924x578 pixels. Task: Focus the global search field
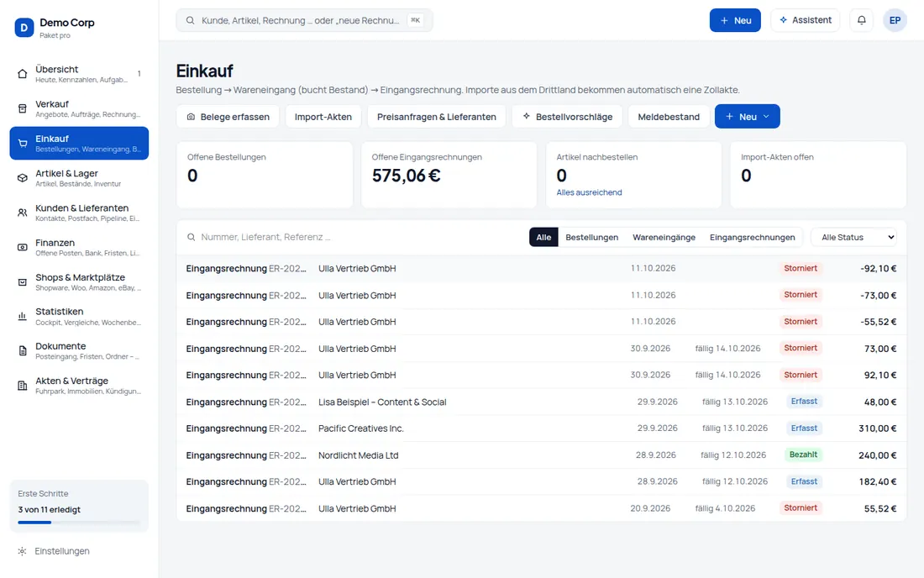304,21
